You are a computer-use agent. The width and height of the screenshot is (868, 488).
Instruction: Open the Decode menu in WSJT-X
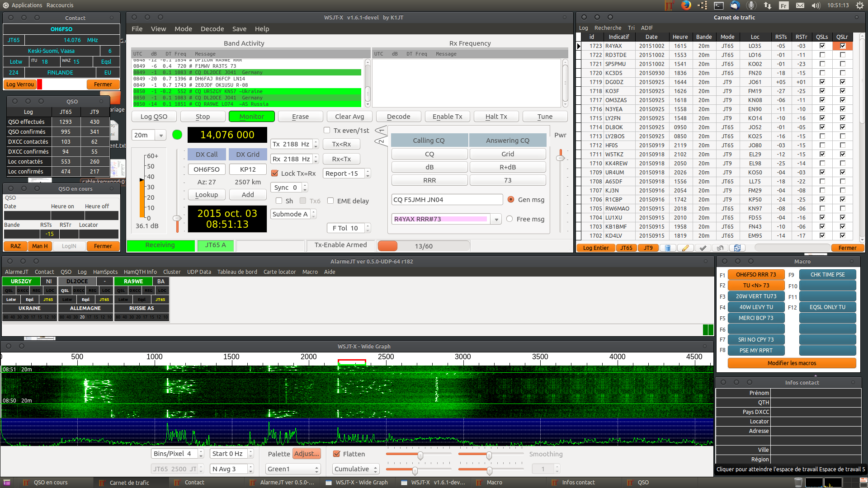point(212,29)
